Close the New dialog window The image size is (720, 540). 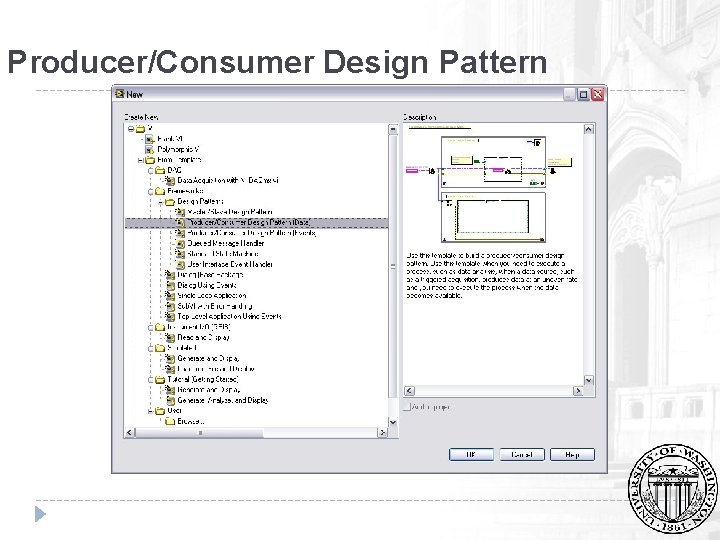coord(598,95)
